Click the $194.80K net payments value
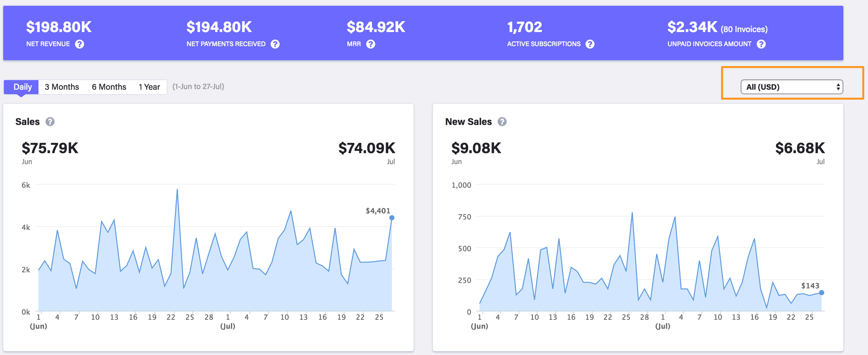868x355 pixels. tap(219, 27)
